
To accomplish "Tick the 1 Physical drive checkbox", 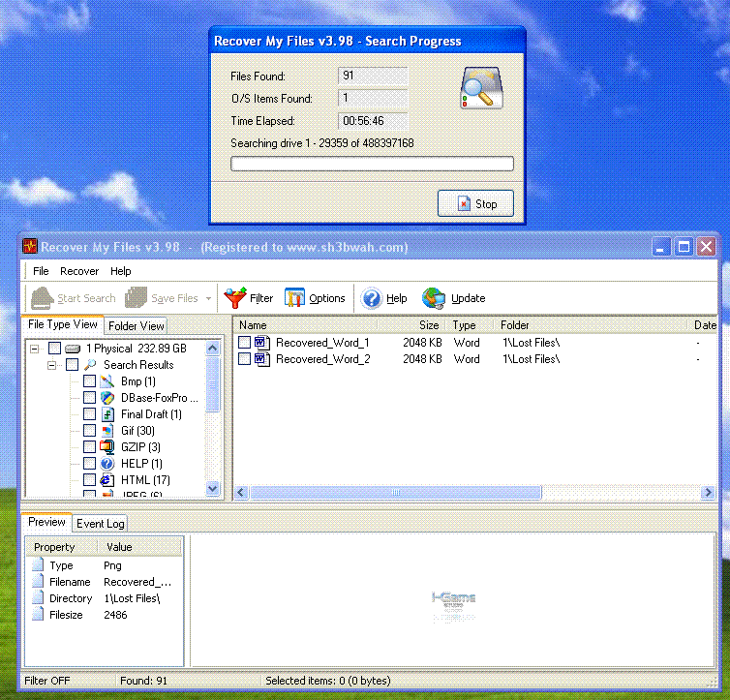I will [x=54, y=349].
